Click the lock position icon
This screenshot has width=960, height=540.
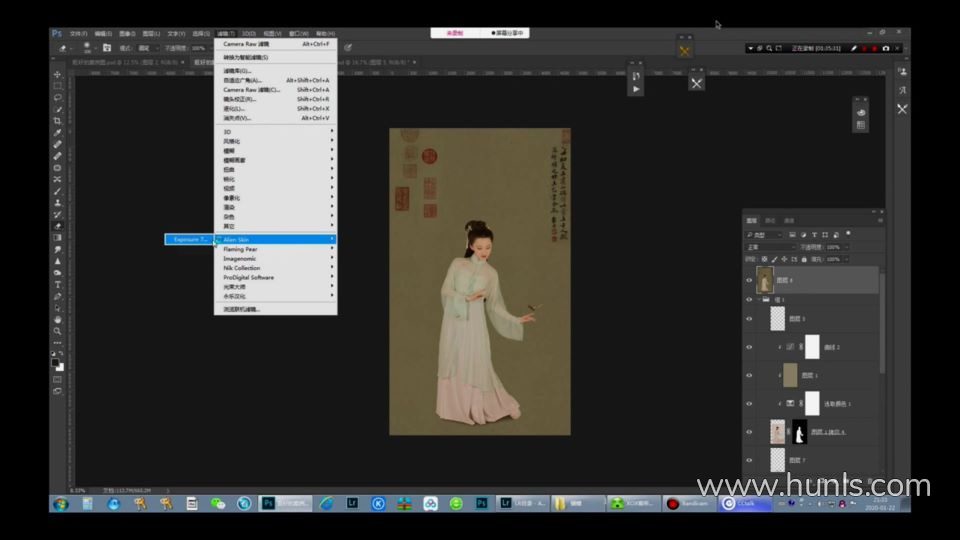click(x=784, y=259)
